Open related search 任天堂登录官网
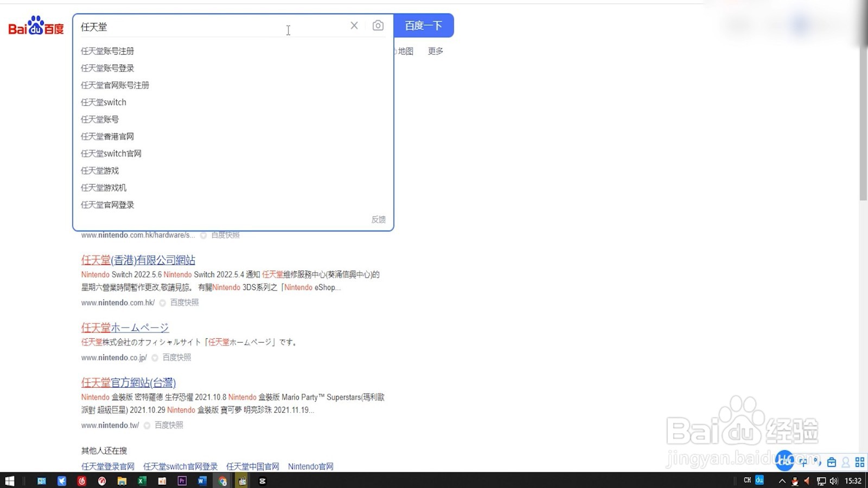This screenshot has height=488, width=868. coord(108,466)
